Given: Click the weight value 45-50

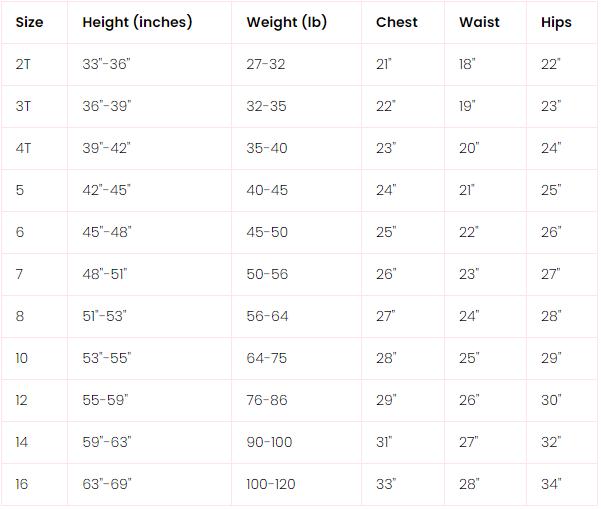Looking at the screenshot, I should (x=267, y=232).
